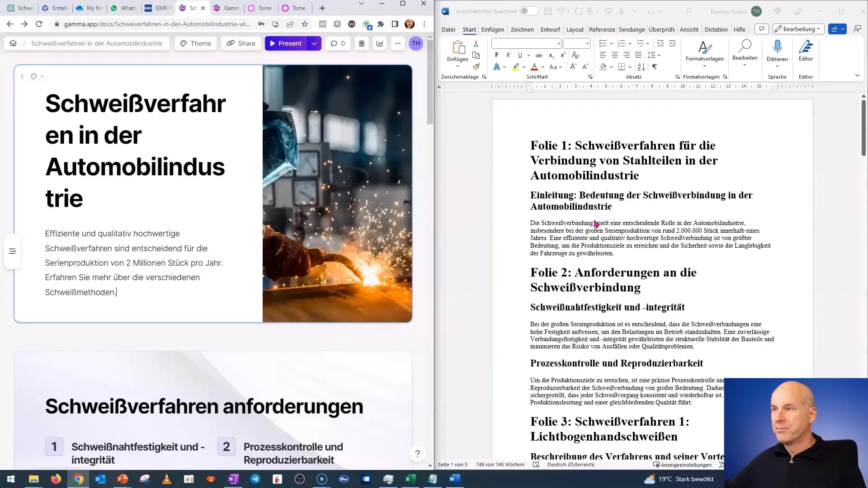Click the Underline formatting icon
The width and height of the screenshot is (868, 488).
pyautogui.click(x=519, y=56)
